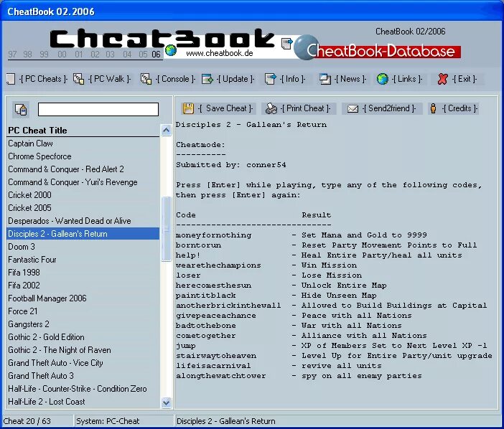Click the -[ Exit ]- button

[465, 79]
